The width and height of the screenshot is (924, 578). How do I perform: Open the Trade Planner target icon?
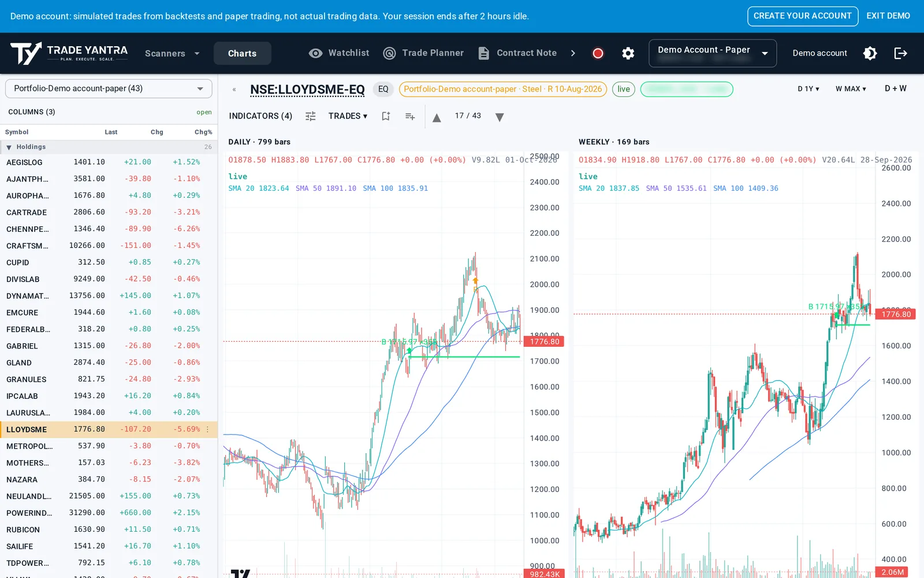pos(390,53)
